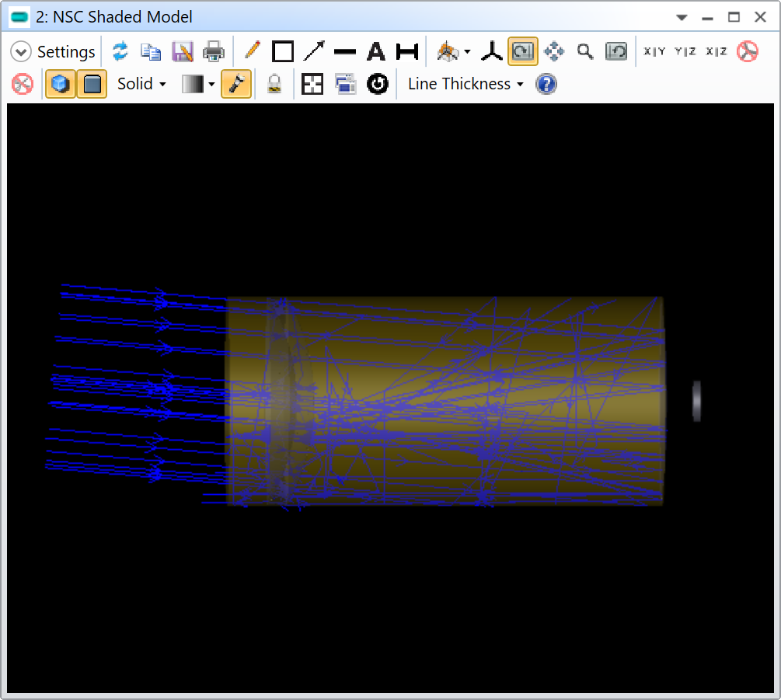Open the camera view dropdown arrow
The height and width of the screenshot is (700, 781).
click(467, 52)
